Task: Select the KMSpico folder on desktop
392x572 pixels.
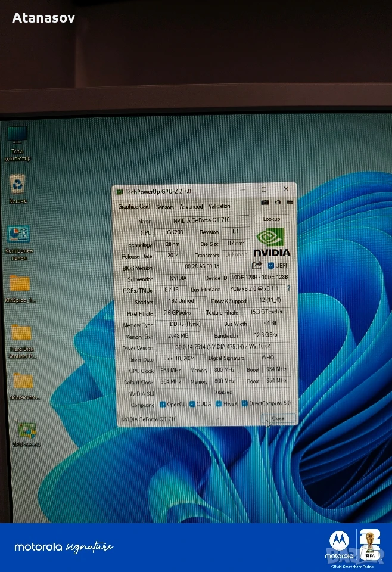Action: click(x=20, y=290)
